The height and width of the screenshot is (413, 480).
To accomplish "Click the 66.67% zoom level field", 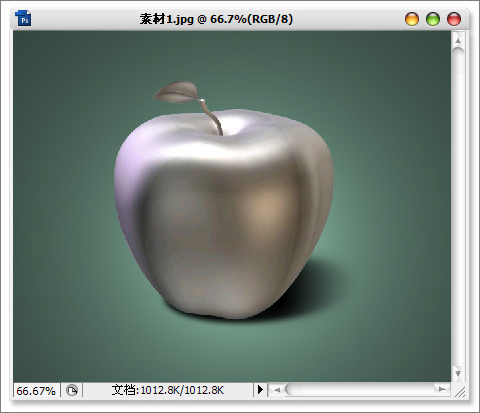I will 36,390.
